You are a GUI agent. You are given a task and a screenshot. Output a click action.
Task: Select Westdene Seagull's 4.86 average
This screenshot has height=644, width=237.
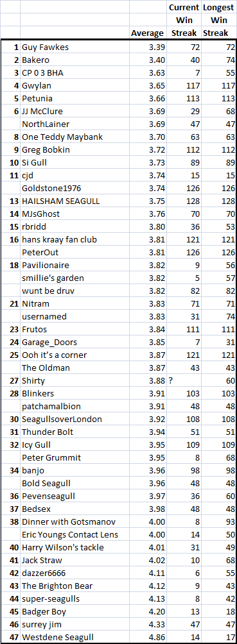[147, 637]
